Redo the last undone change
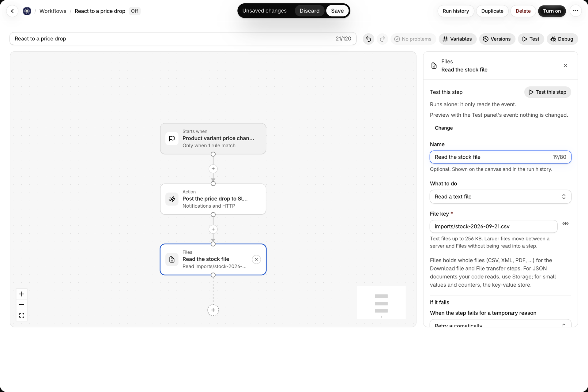588x392 pixels. (382, 39)
